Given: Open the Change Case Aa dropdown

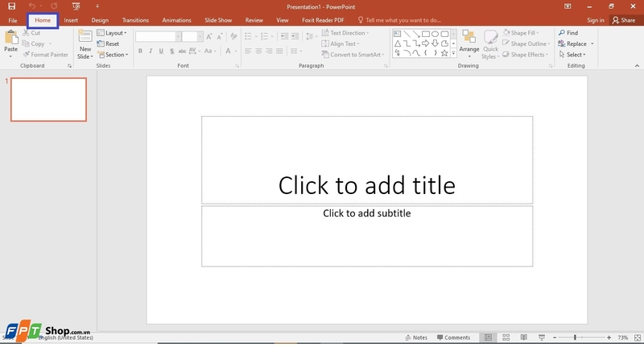Looking at the screenshot, I should tap(210, 51).
